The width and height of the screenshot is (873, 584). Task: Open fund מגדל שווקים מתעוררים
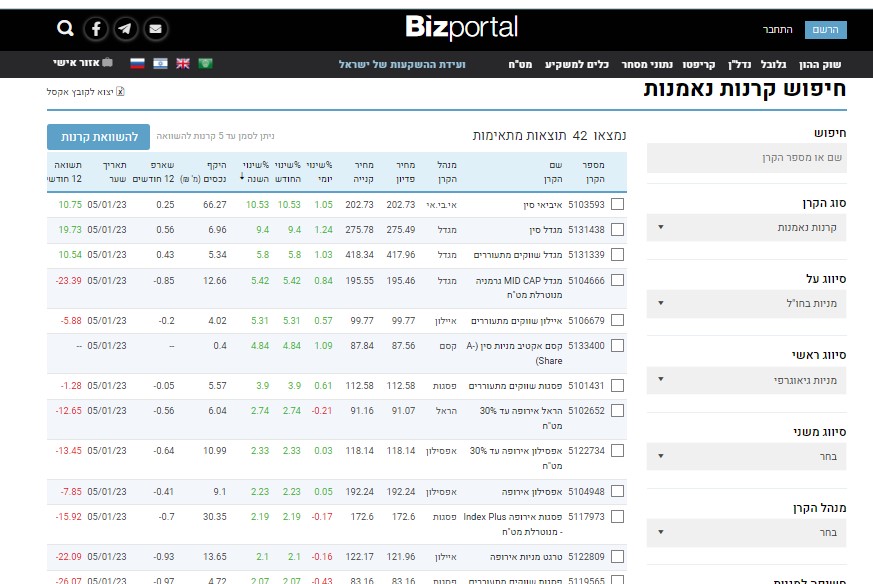pyautogui.click(x=518, y=255)
